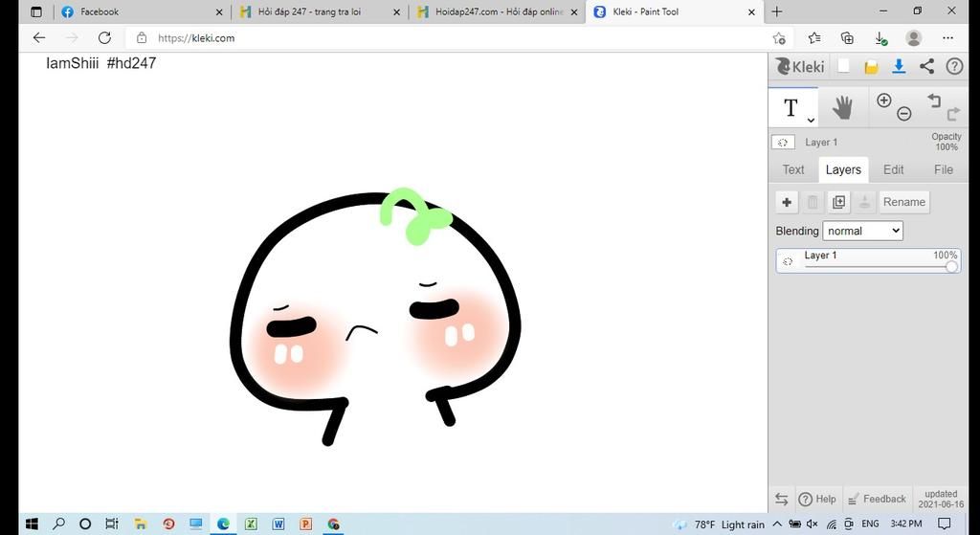Click the Help button at the panel bottom
Viewport: 980px width, 535px height.
pyautogui.click(x=818, y=499)
